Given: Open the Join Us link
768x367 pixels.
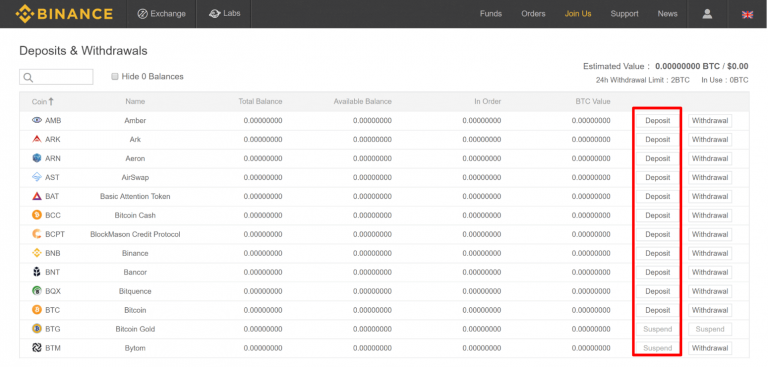Looking at the screenshot, I should point(578,14).
